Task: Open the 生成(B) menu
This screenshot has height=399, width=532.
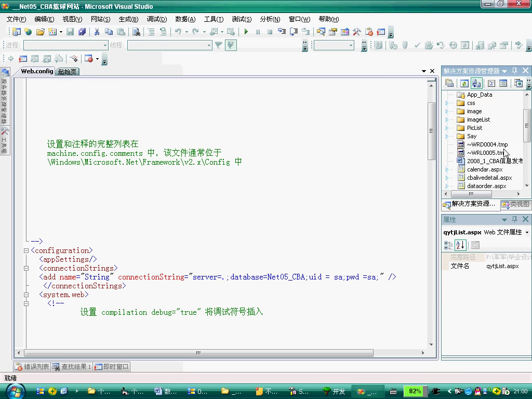Action: point(129,19)
